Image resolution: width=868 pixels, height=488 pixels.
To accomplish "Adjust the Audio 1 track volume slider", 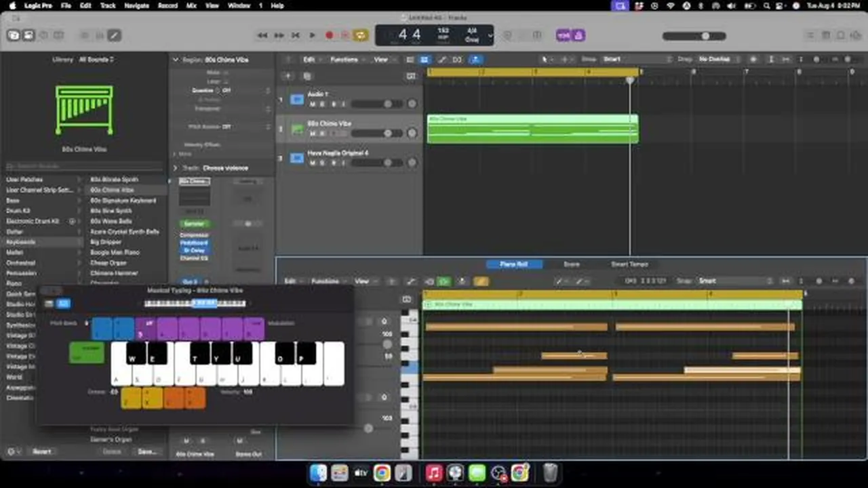I will tap(376, 104).
